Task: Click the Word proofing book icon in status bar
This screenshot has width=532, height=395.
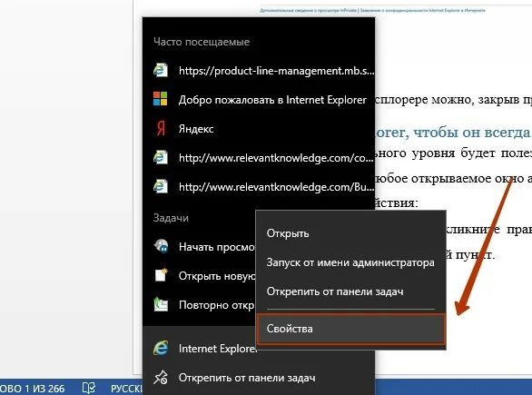Action: pos(89,388)
